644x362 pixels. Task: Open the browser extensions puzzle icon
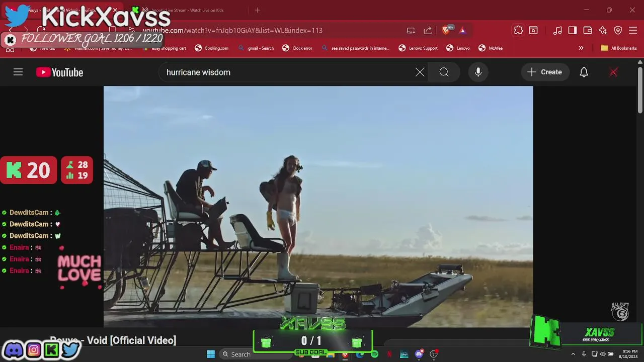coord(518,30)
